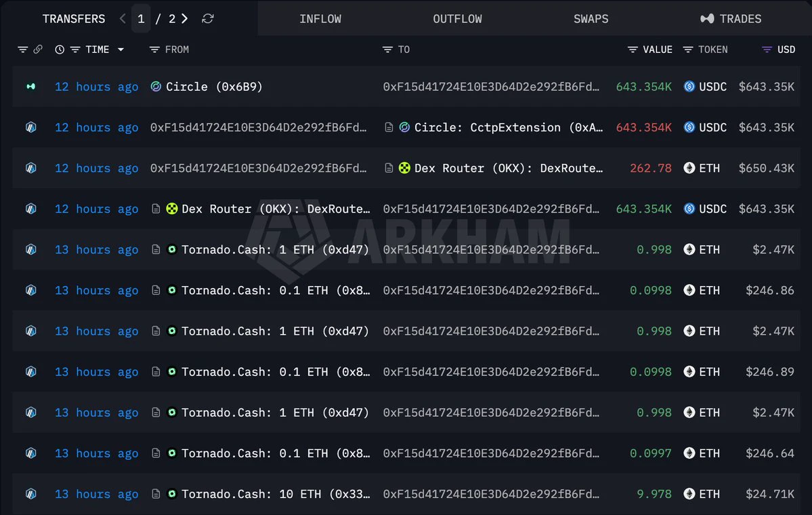Click the Arbitrum icon on the CctpExtension row
Viewport: 812px width, 515px height.
[x=31, y=127]
